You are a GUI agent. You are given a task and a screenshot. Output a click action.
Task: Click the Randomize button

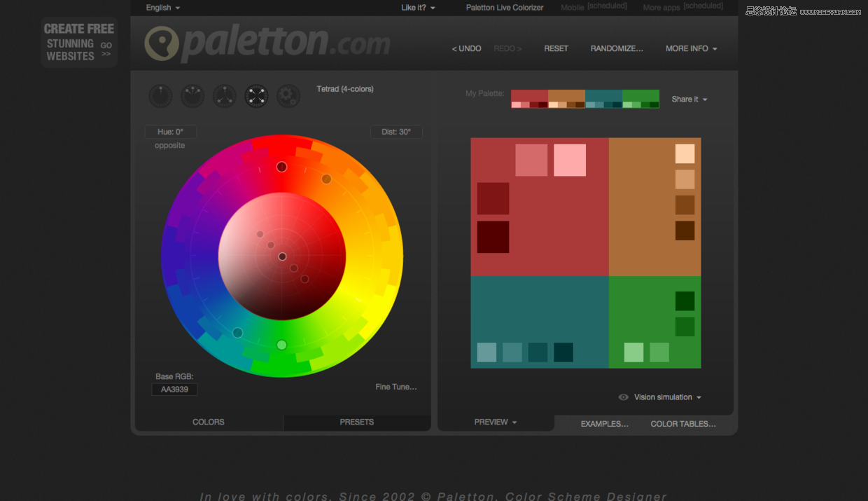(x=617, y=48)
